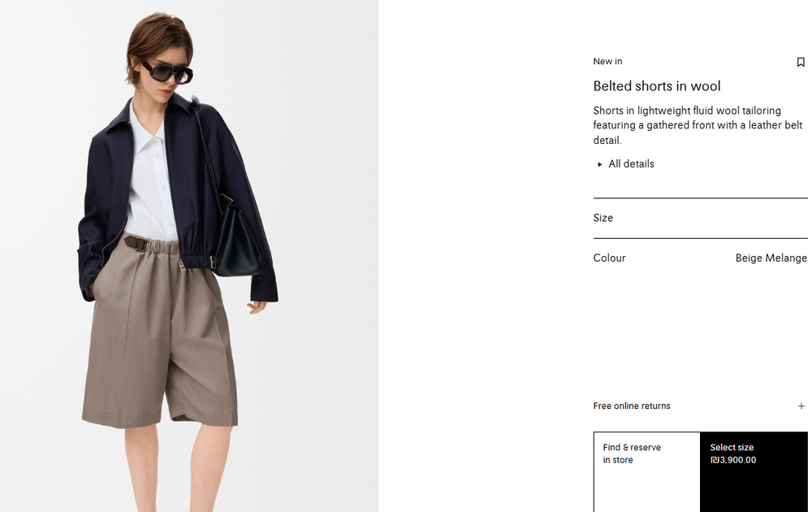Click the beige shorts in the photo
This screenshot has height=512, width=812.
coord(158,332)
